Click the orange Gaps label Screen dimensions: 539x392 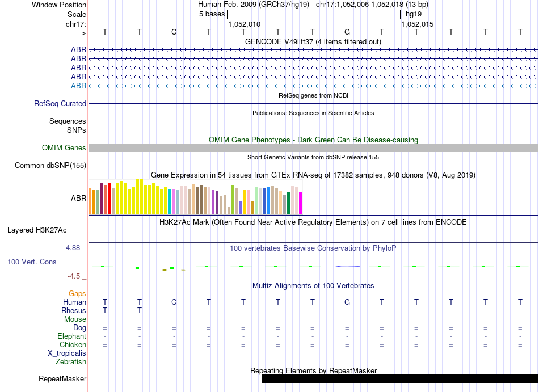tap(77, 293)
